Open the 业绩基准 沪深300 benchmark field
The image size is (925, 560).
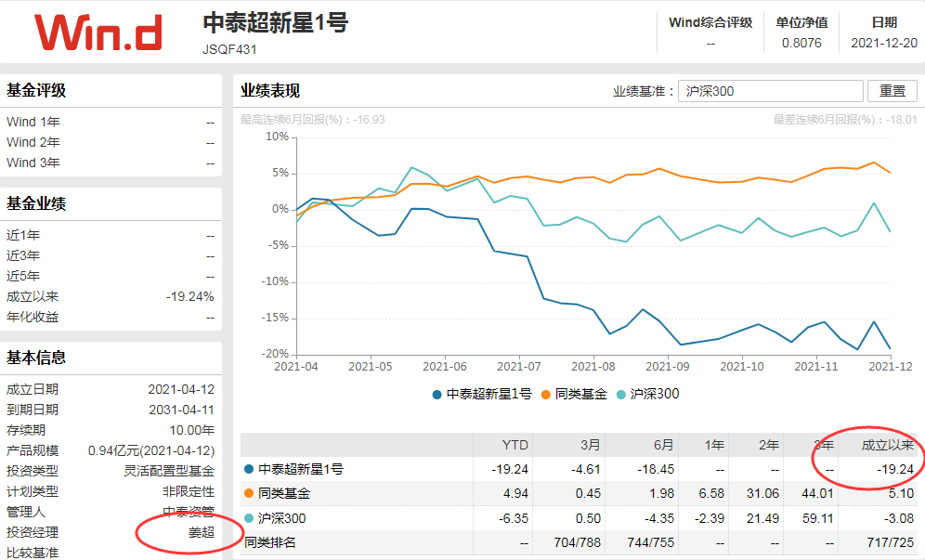771,91
